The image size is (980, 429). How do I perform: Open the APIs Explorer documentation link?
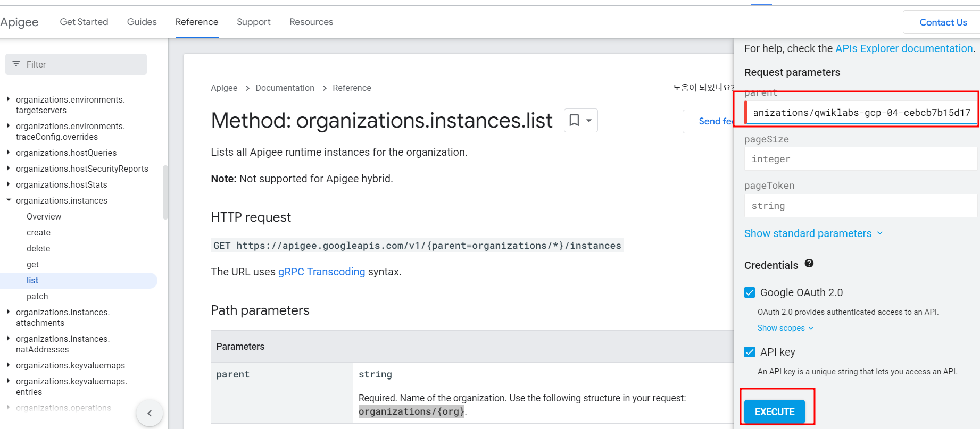904,48
